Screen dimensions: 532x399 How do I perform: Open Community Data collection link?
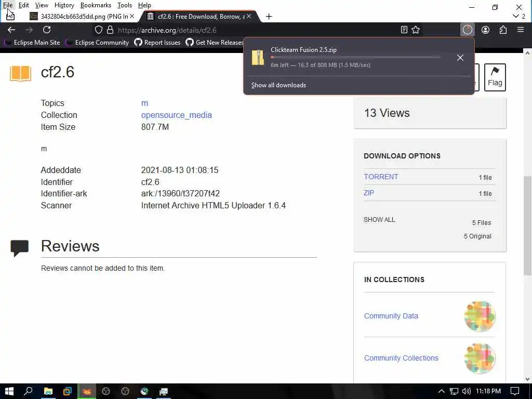coord(391,316)
